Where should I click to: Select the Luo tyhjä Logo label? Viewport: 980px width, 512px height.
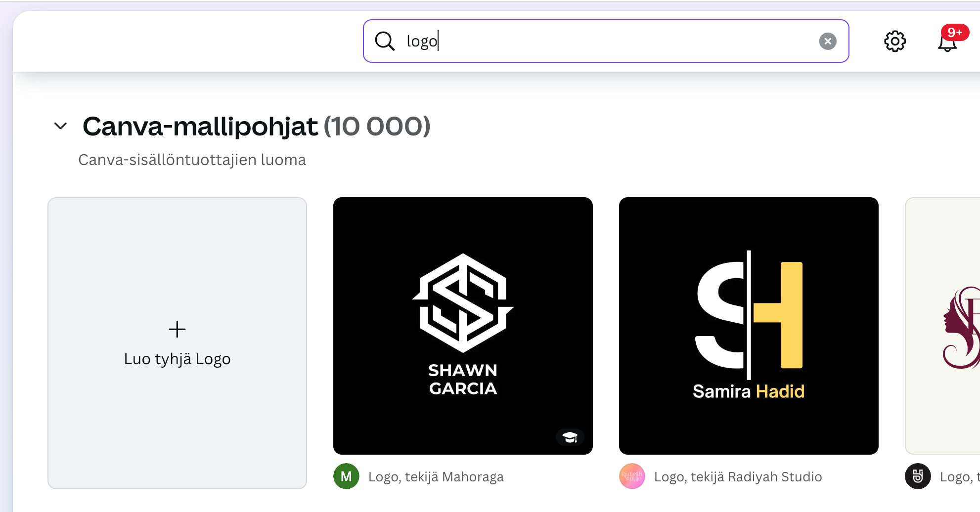point(177,359)
